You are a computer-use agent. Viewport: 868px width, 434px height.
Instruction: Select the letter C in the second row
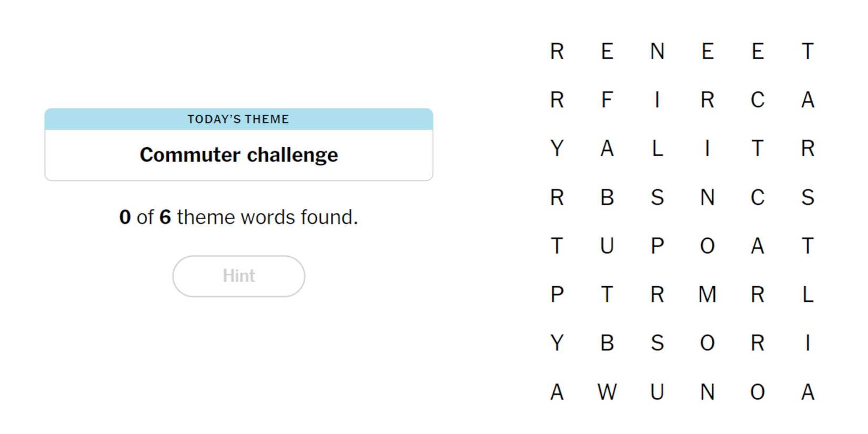coord(757,100)
